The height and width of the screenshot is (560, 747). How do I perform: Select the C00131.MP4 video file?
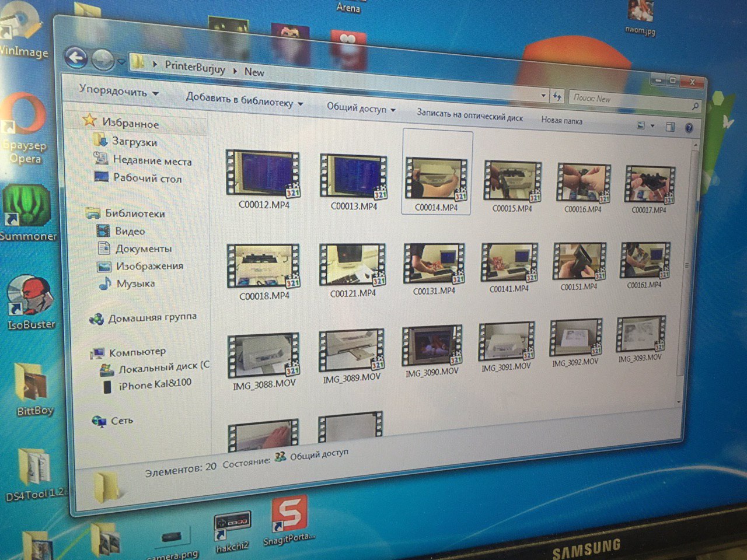pyautogui.click(x=434, y=268)
